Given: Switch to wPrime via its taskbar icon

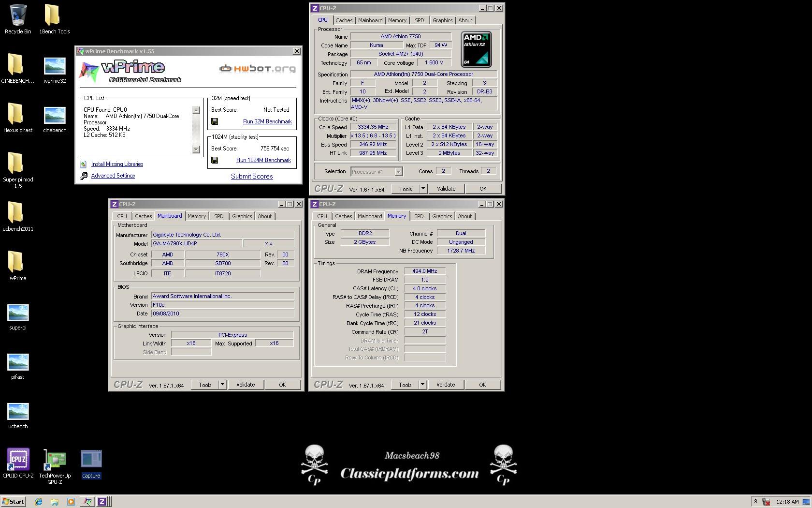Looking at the screenshot, I should click(x=87, y=502).
